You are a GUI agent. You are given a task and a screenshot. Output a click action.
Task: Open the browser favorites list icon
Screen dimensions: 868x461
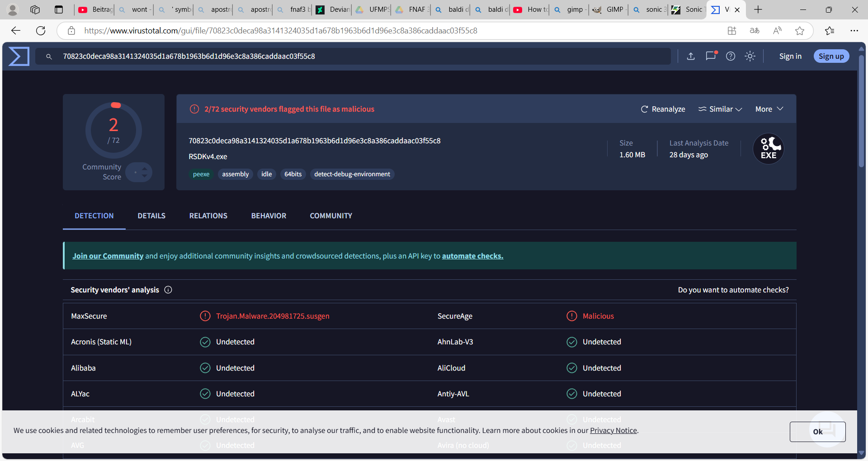point(830,31)
